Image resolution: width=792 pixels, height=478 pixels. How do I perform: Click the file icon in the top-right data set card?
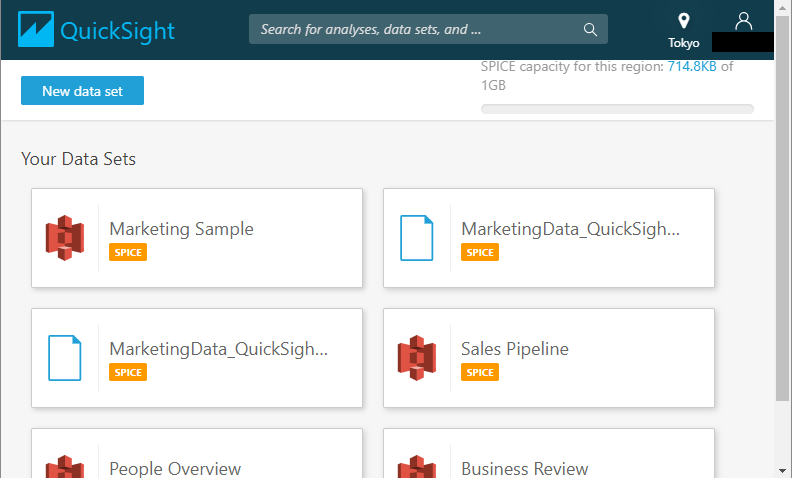pyautogui.click(x=416, y=238)
